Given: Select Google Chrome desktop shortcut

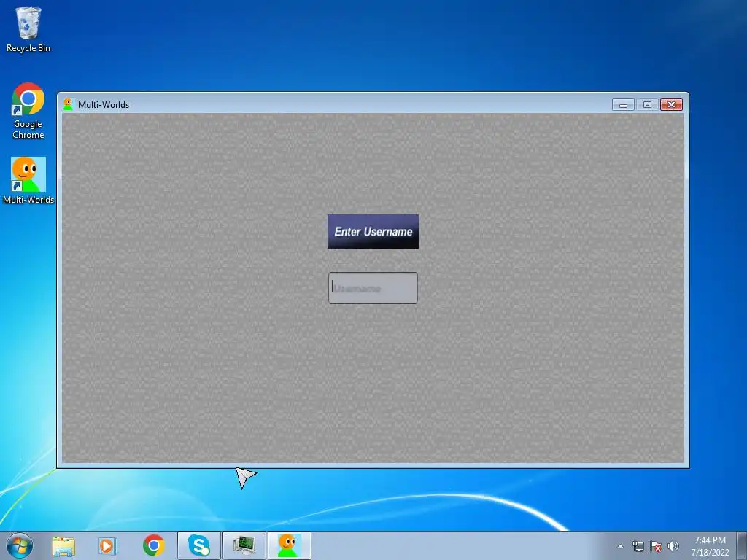Looking at the screenshot, I should pos(28,111).
